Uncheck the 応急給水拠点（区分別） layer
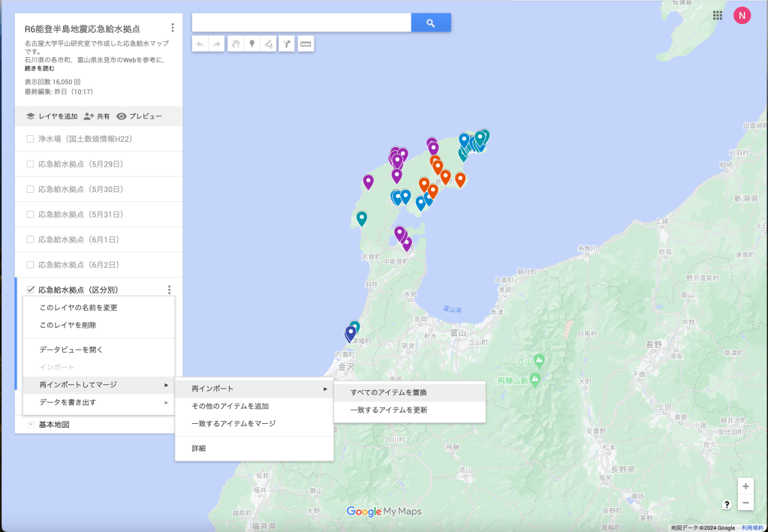Viewport: 768px width, 532px height. pyautogui.click(x=30, y=290)
